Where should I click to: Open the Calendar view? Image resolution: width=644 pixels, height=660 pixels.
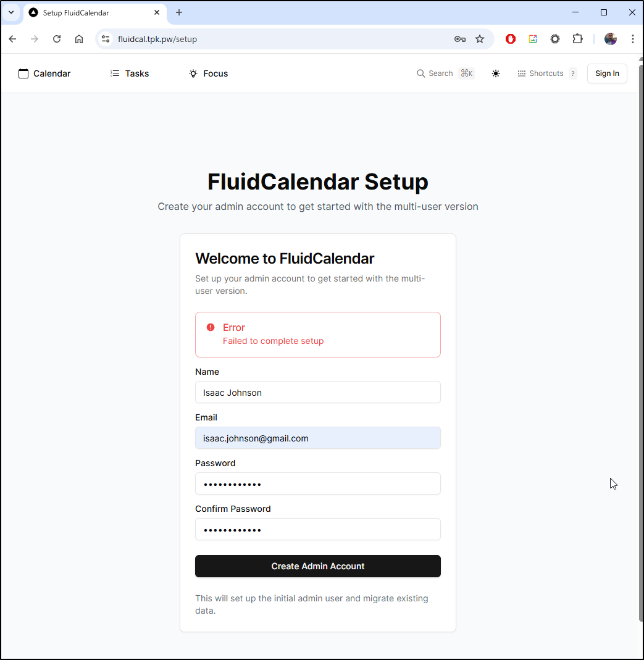coord(44,73)
